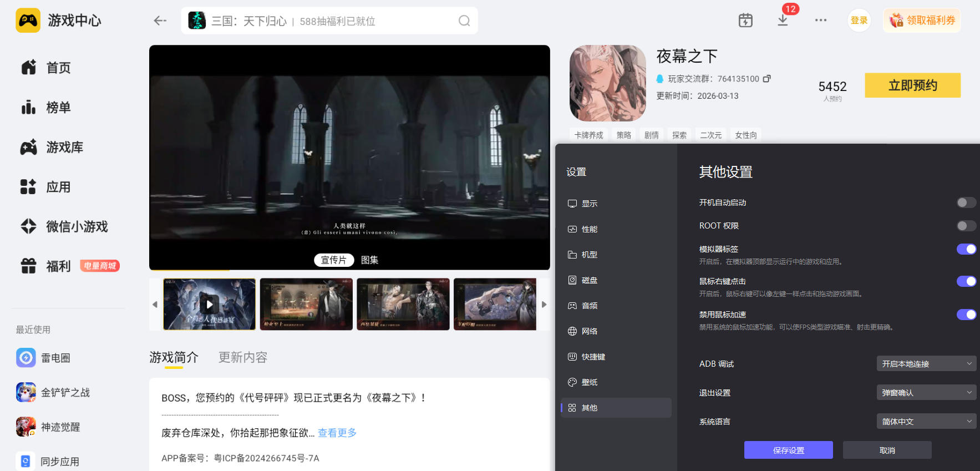
Task: Open the 退出设置 dropdown
Action: [926, 393]
